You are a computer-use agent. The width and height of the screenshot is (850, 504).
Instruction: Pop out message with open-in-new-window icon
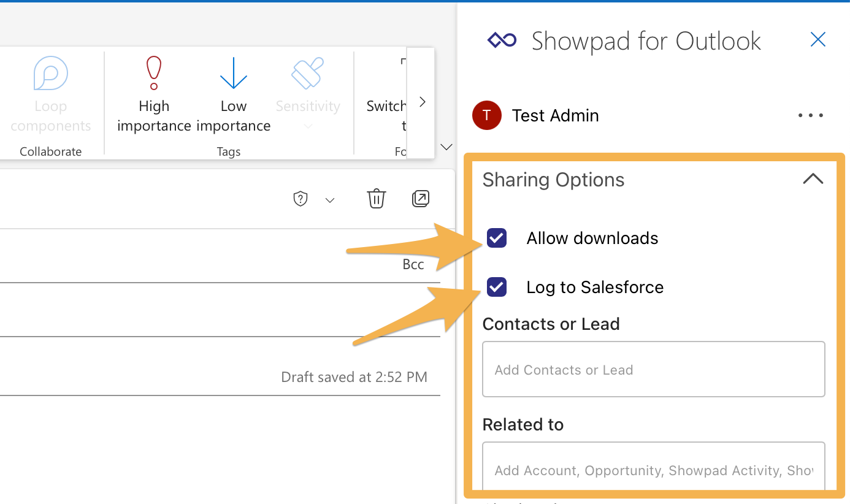421,199
